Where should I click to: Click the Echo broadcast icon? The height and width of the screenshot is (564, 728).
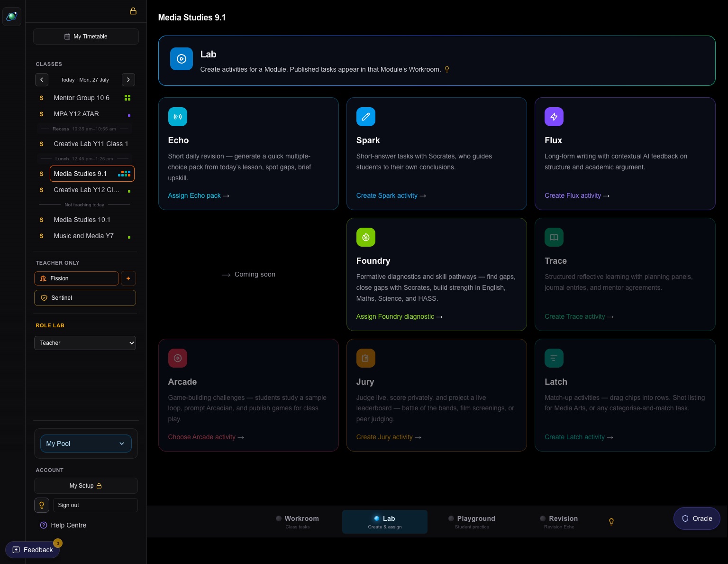tap(178, 117)
